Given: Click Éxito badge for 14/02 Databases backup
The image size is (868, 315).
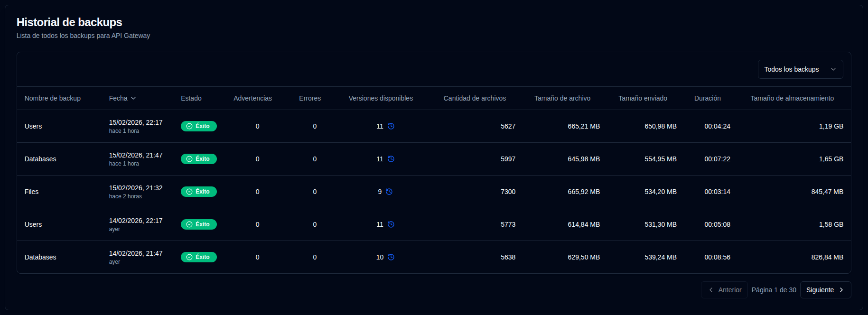Looking at the screenshot, I should point(198,257).
